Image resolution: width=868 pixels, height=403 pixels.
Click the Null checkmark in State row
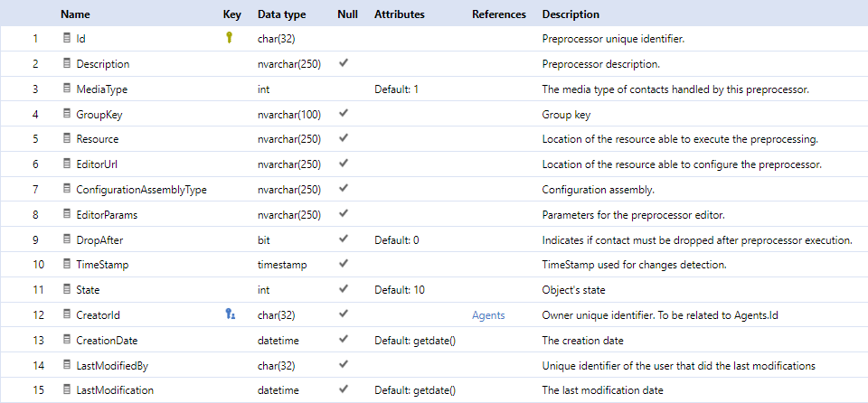tap(344, 289)
